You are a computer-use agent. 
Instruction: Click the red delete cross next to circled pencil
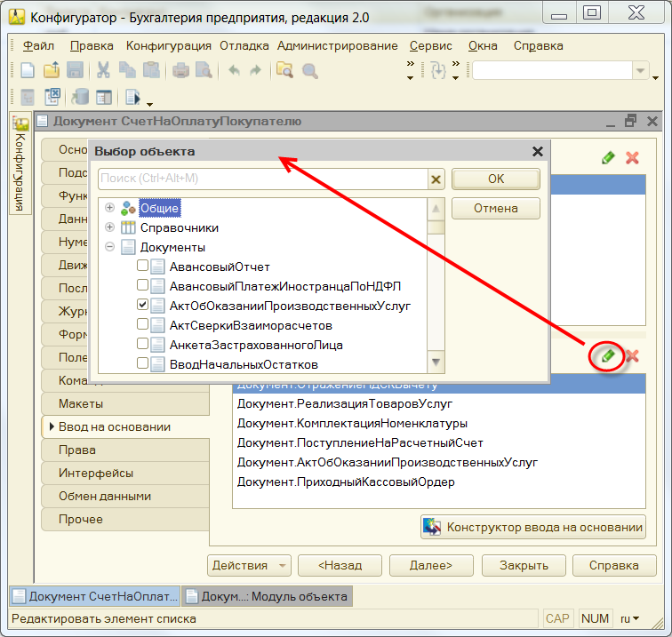[633, 356]
